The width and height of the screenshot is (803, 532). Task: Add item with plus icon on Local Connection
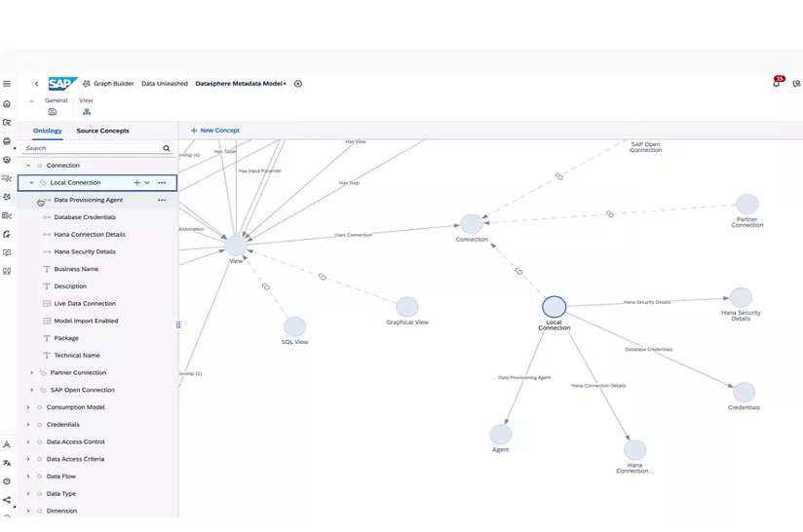click(136, 183)
